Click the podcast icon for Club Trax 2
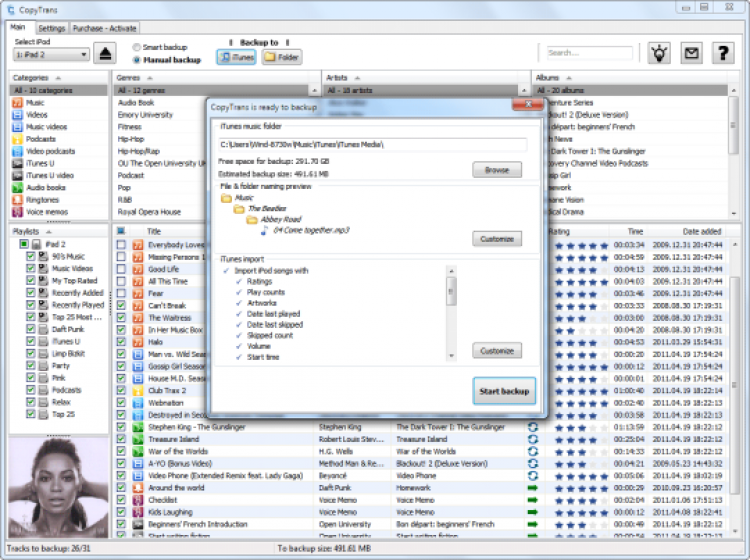Viewport: 750px width, 560px height. click(138, 391)
